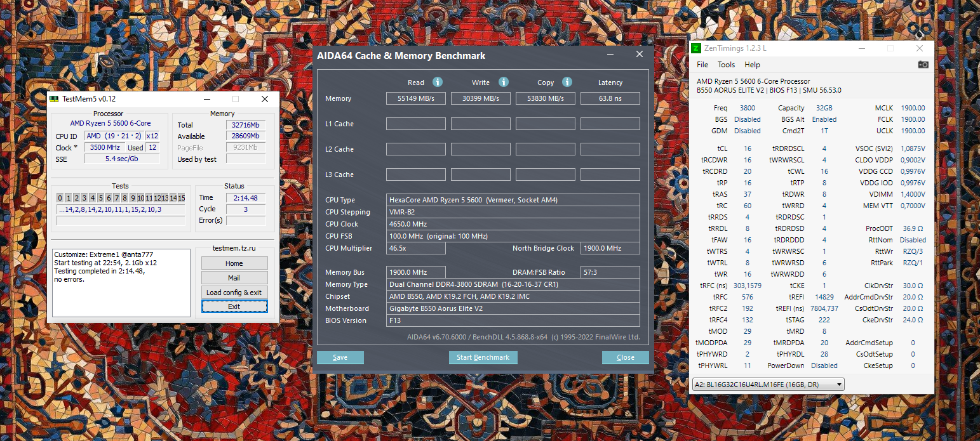Click the Memory Write 30399 MB/s field

click(x=481, y=98)
